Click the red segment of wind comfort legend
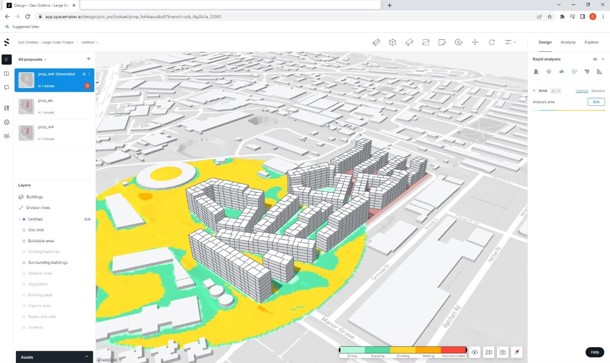The image size is (610, 363). (x=454, y=350)
